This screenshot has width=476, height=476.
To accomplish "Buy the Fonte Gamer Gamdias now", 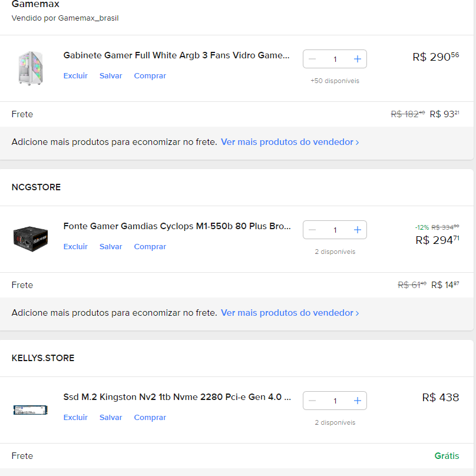I will (150, 246).
